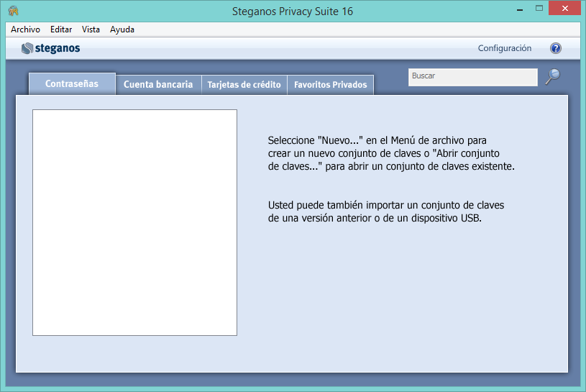Switch to the Cuenta bancaria tab
The image size is (586, 392).
click(x=158, y=84)
